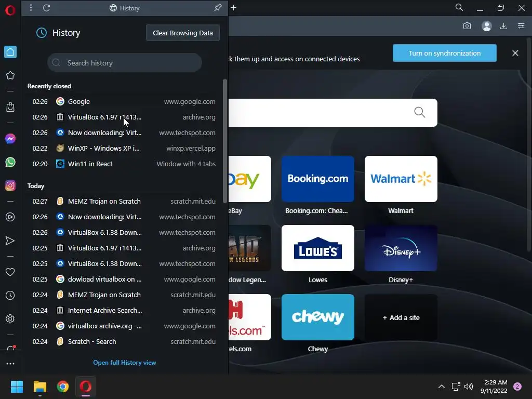532x399 pixels.
Task: Search tabs magnifier icon in title bar
Action: pos(459,7)
